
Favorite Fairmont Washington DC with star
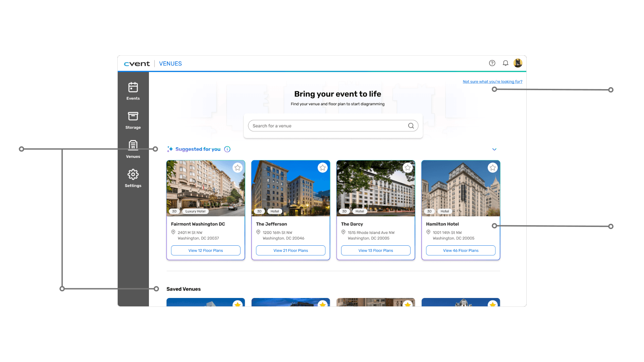tap(237, 168)
